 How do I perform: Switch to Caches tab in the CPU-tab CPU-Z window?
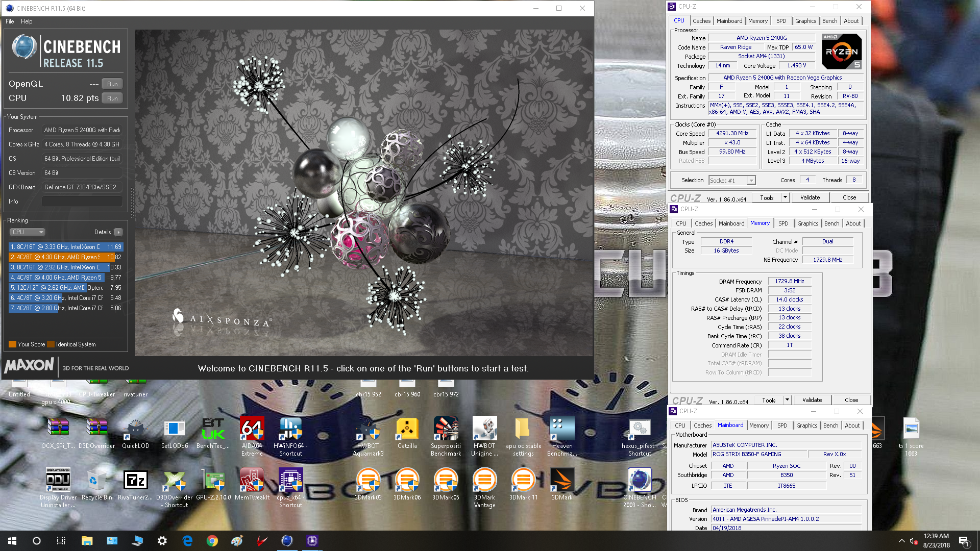click(701, 21)
